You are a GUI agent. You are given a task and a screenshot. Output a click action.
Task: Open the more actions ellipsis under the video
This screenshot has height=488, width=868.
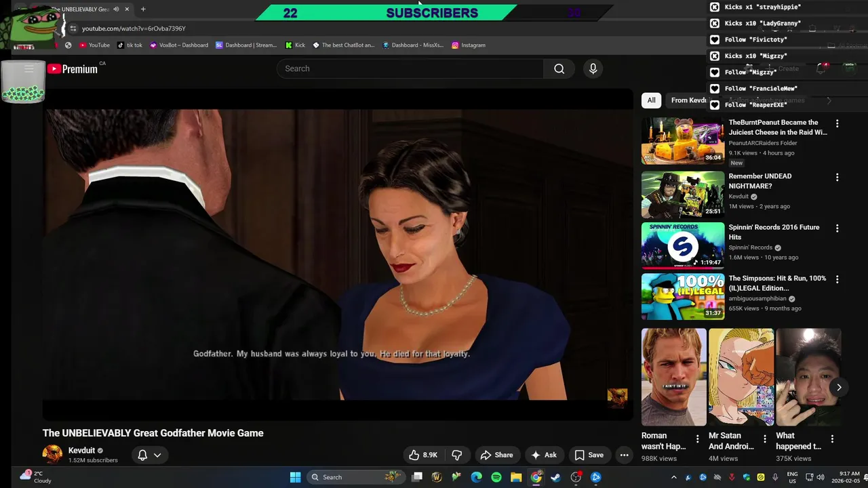(x=625, y=455)
